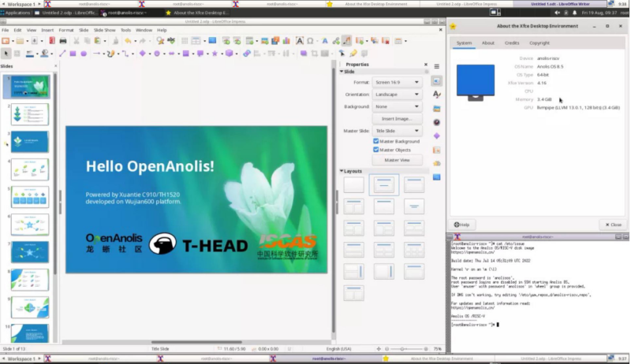Open the Orientation Landscape dropdown
631x364 pixels.
pyautogui.click(x=397, y=95)
